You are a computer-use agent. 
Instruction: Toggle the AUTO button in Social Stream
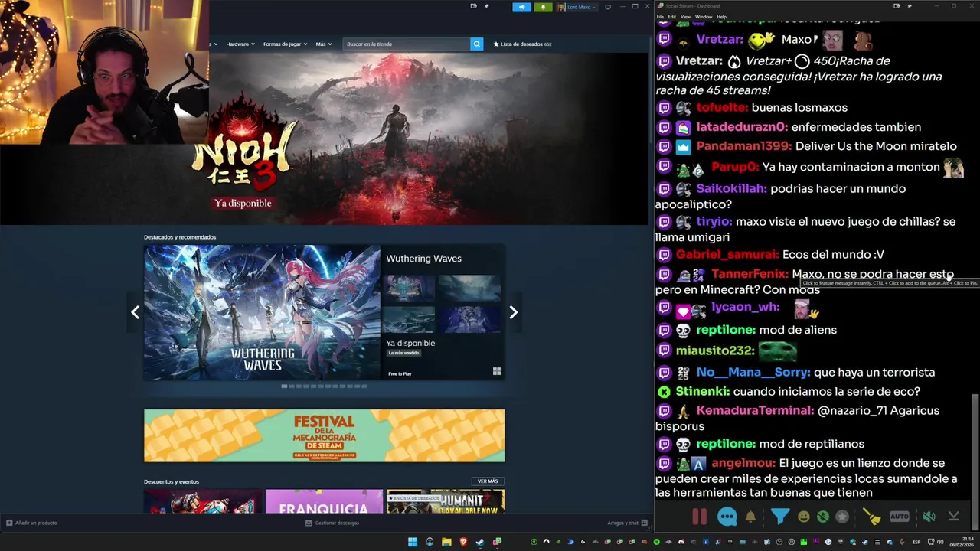[900, 517]
